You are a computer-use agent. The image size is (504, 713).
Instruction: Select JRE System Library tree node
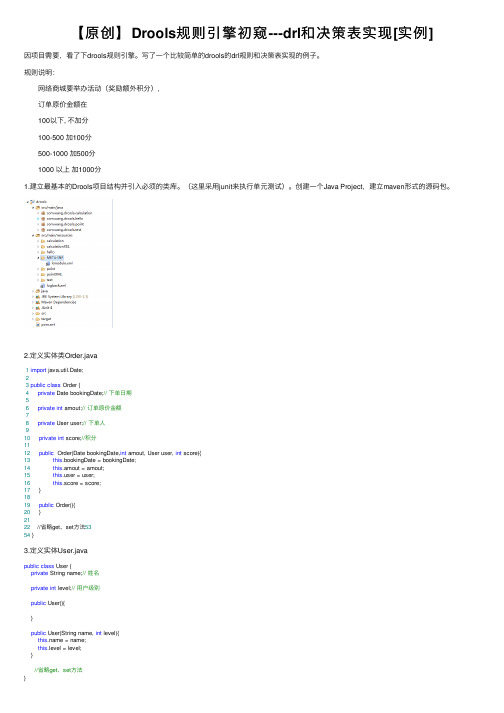point(65,296)
